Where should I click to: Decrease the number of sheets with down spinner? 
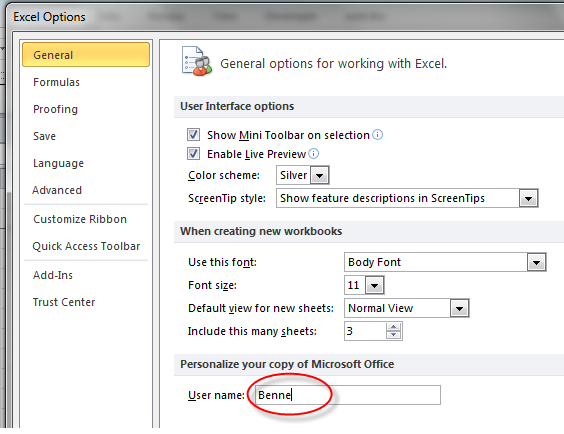[x=394, y=335]
